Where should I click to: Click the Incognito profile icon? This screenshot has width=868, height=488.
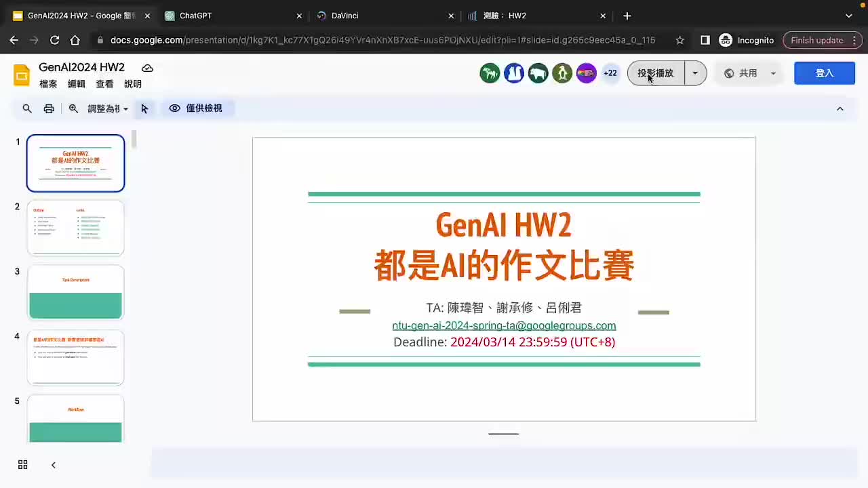[x=726, y=40]
